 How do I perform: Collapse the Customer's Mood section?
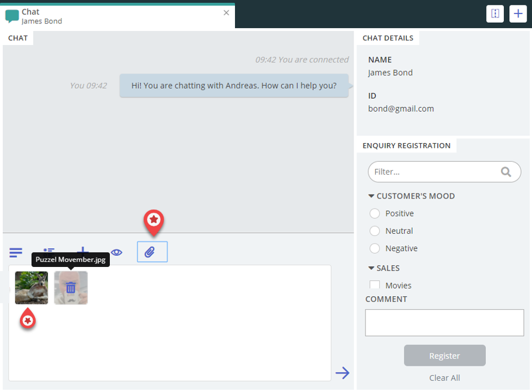(371, 196)
